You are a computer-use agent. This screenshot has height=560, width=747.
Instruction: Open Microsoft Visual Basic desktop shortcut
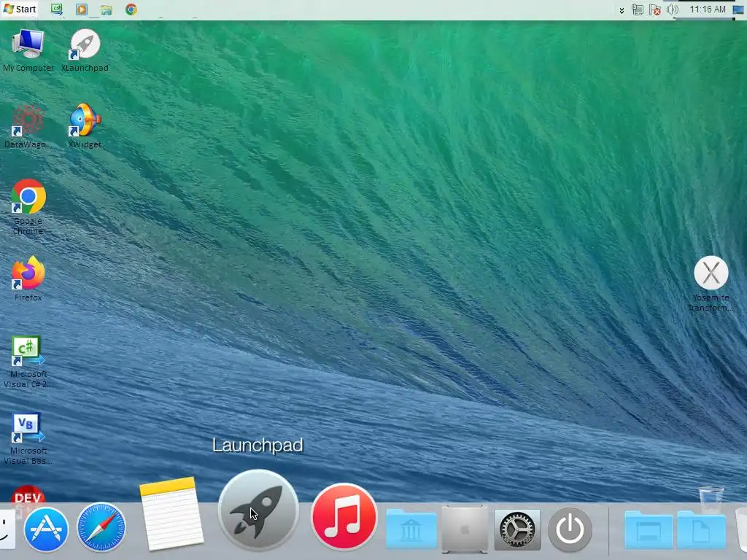[x=28, y=438]
